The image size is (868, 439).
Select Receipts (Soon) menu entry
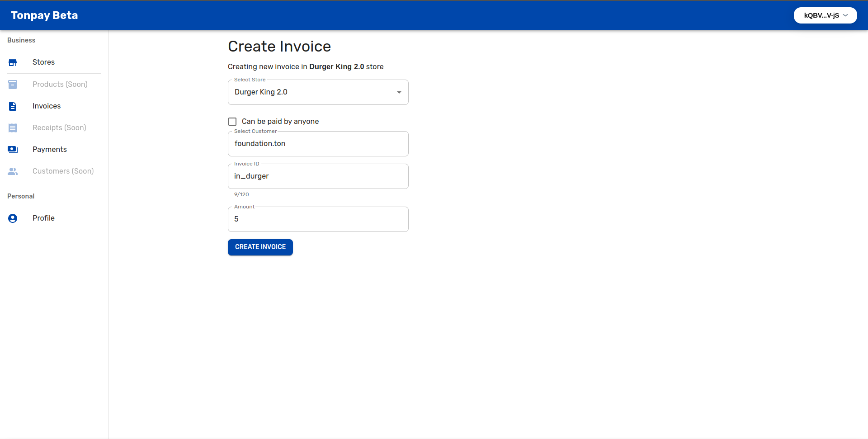coord(54,127)
